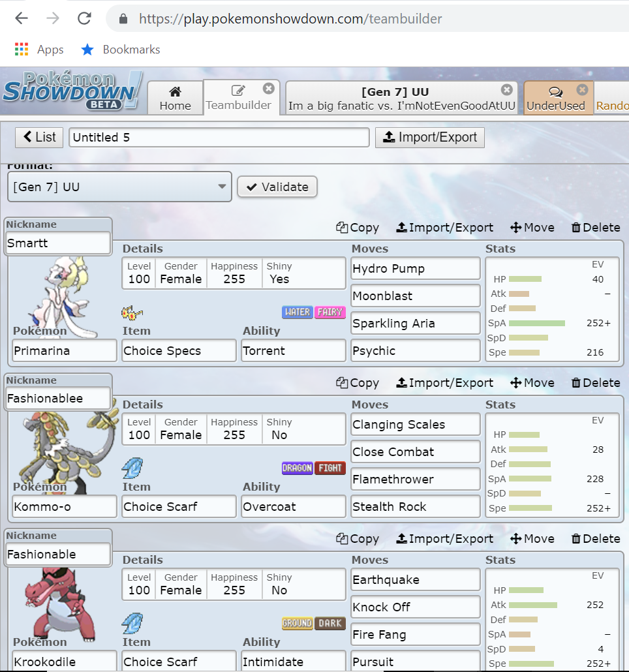Viewport: 629px width, 672px height.
Task: Open the [Gen 7] UU format dropdown
Action: (x=119, y=187)
